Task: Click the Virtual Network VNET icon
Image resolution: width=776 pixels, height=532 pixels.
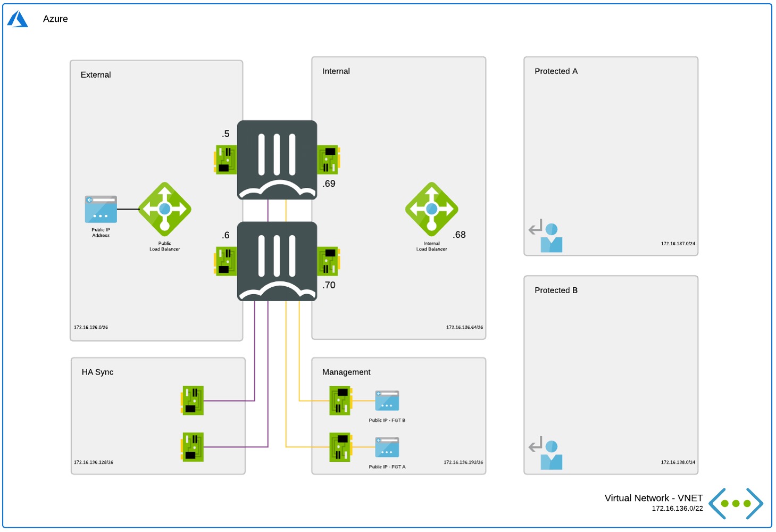Action: point(736,503)
